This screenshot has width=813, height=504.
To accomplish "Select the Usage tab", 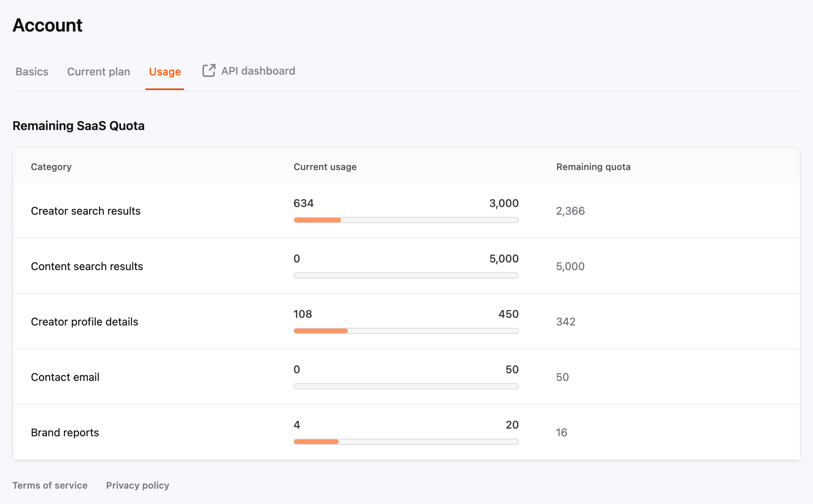I will tap(165, 72).
